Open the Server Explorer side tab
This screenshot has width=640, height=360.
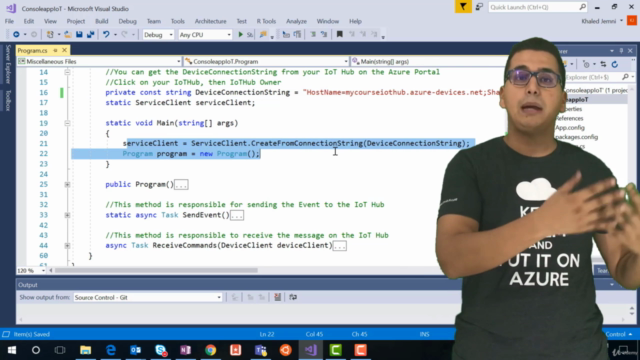pyautogui.click(x=8, y=64)
